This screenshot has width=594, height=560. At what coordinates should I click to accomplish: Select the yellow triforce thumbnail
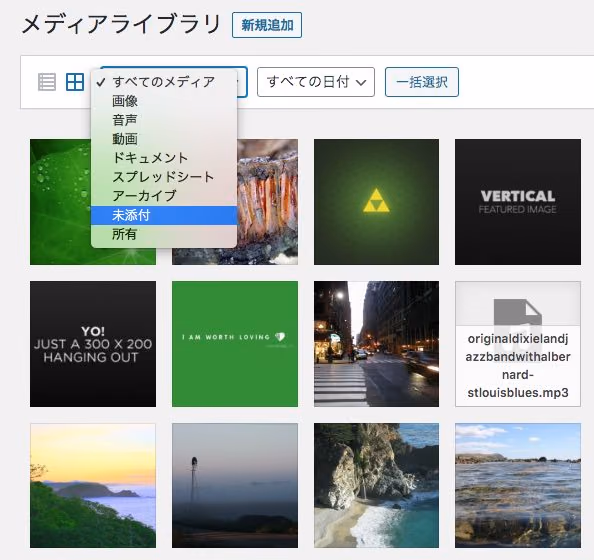tap(377, 202)
